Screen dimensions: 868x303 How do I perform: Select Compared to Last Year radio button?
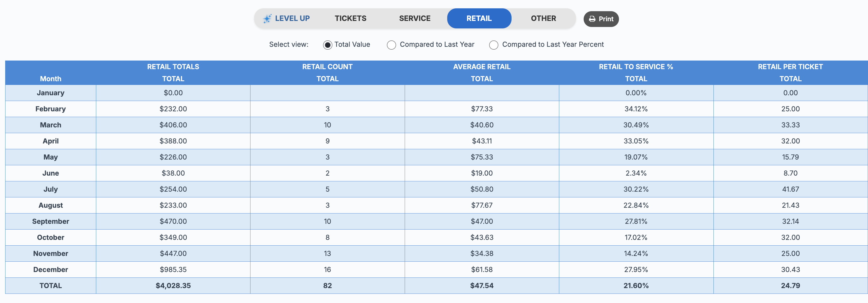(391, 45)
